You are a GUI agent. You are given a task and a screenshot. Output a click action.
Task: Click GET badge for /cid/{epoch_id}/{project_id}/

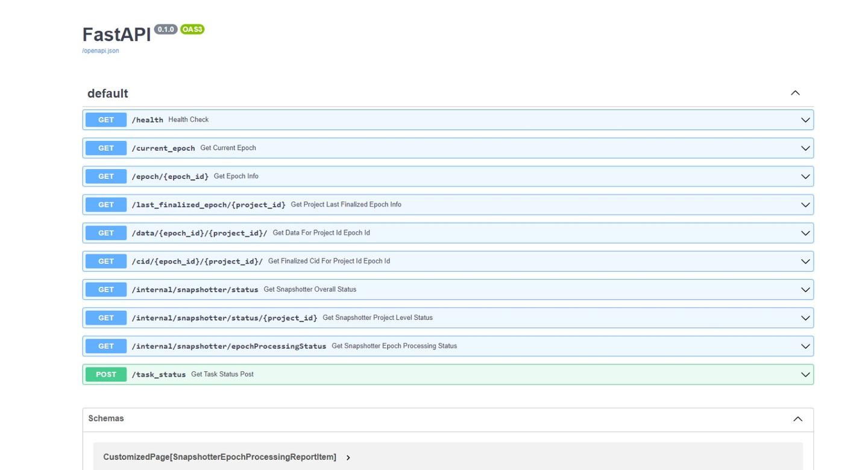[x=106, y=262]
